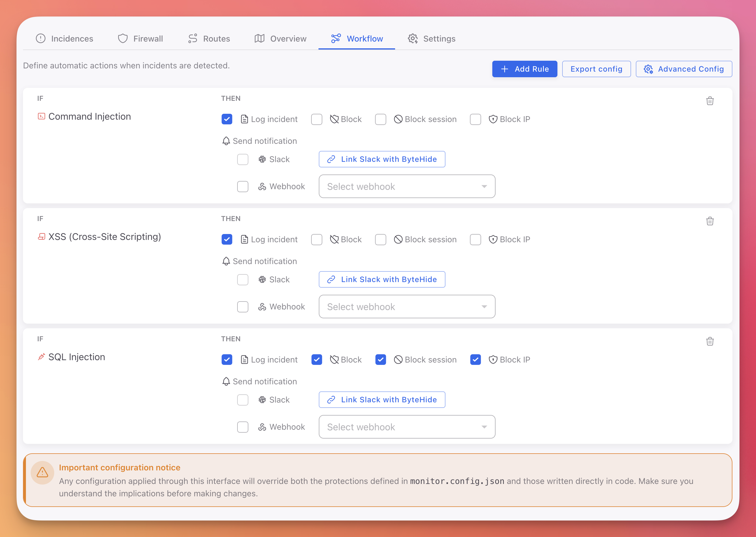Click the Block IP shield icon for XSS
This screenshot has height=537, width=756.
[493, 239]
